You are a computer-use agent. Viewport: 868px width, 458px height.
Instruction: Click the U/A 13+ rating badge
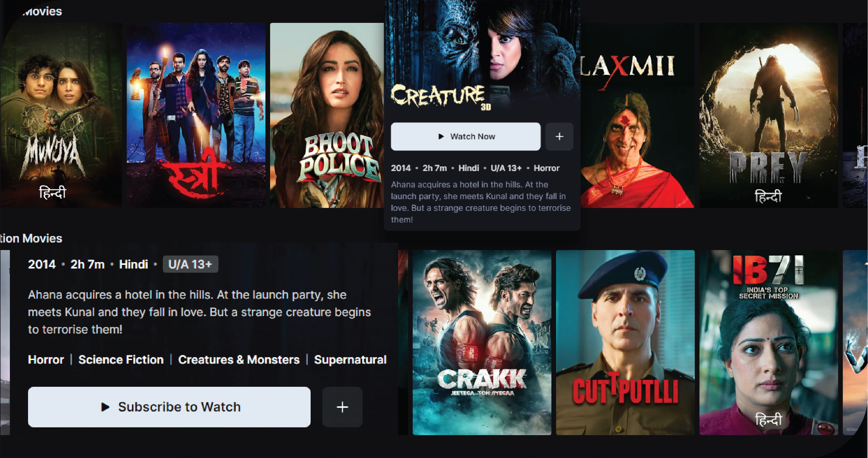[190, 264]
